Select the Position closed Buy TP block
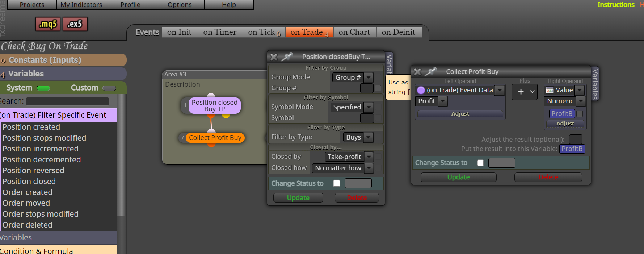Viewport: 644px width, 254px height. coord(214,105)
